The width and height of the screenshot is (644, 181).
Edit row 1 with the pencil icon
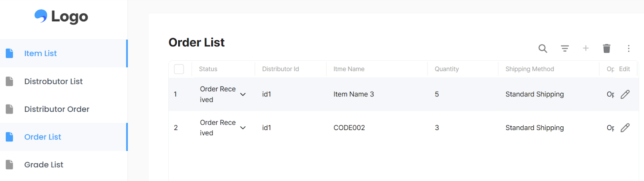click(625, 94)
